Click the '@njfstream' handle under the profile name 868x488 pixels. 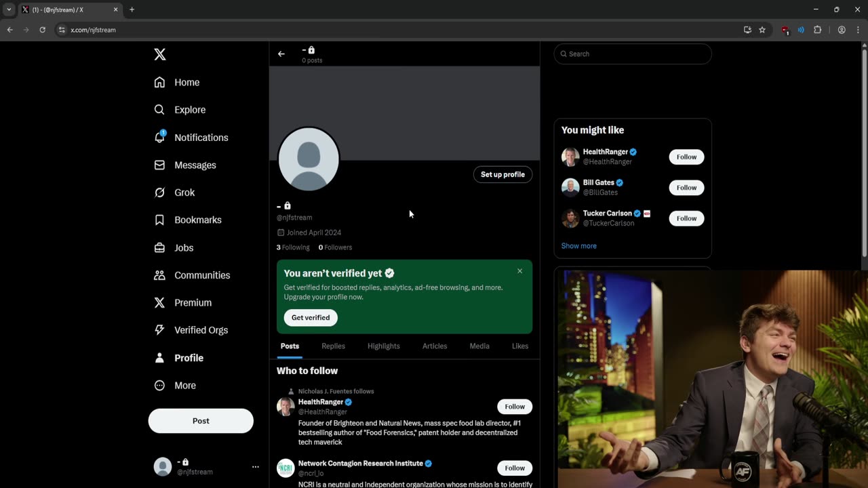pyautogui.click(x=294, y=218)
